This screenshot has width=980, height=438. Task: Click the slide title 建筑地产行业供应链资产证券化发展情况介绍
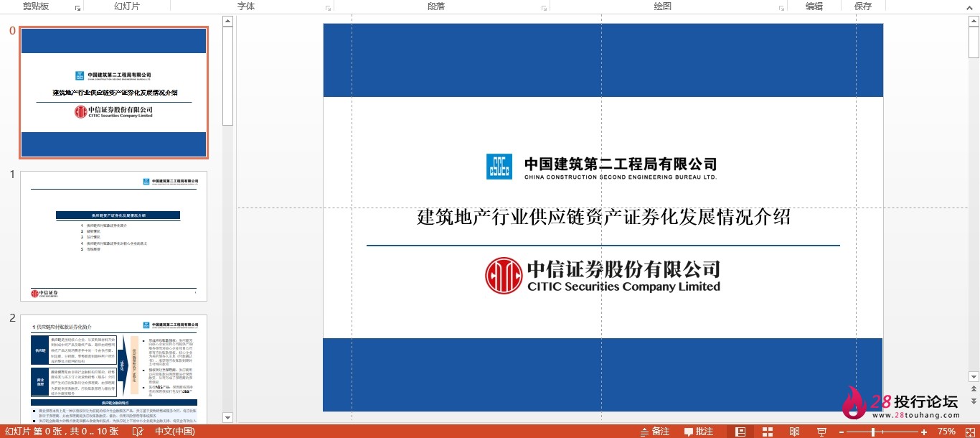(603, 217)
